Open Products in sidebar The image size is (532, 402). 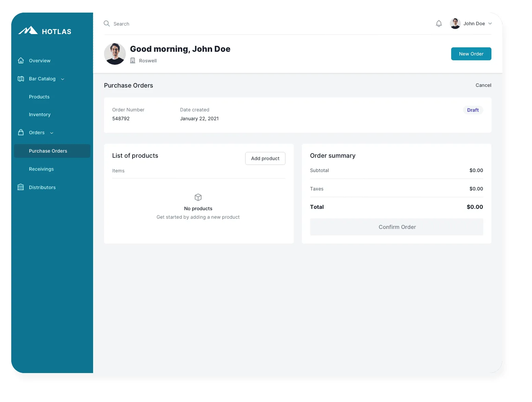[x=39, y=97]
